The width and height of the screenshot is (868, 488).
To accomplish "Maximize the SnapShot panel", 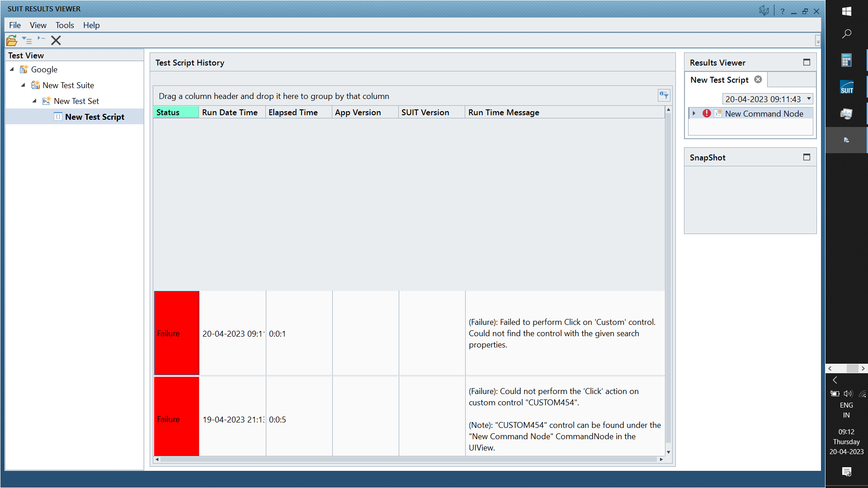I will tap(807, 157).
